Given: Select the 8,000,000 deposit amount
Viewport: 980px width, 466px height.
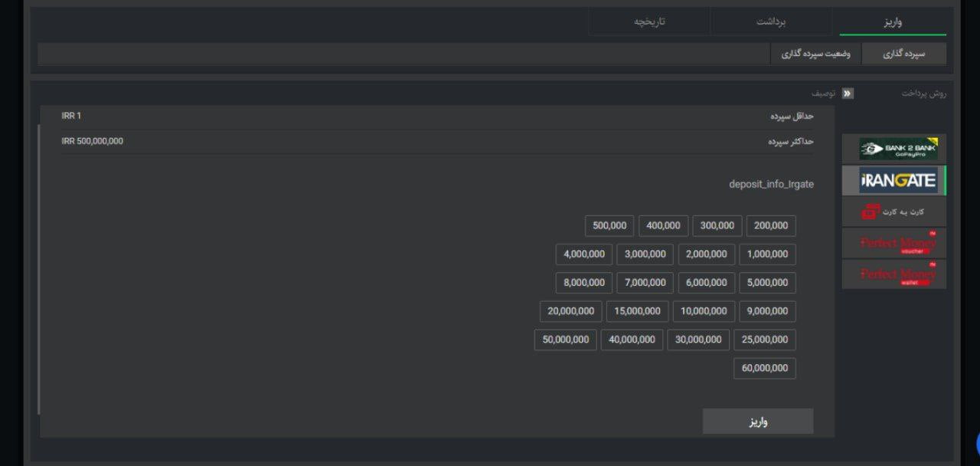Looking at the screenshot, I should point(584,283).
